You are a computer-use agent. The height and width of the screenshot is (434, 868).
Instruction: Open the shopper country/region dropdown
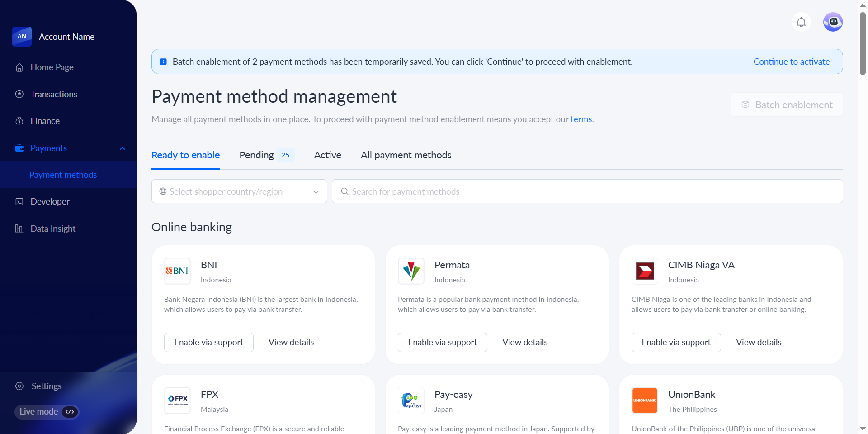click(x=239, y=191)
